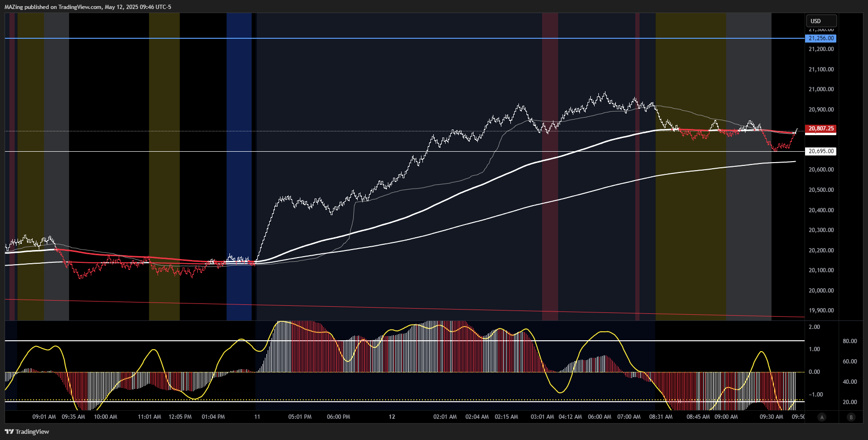Click the 40.00 oscillator scale value
Screen dimensions: 868x440
click(x=850, y=382)
